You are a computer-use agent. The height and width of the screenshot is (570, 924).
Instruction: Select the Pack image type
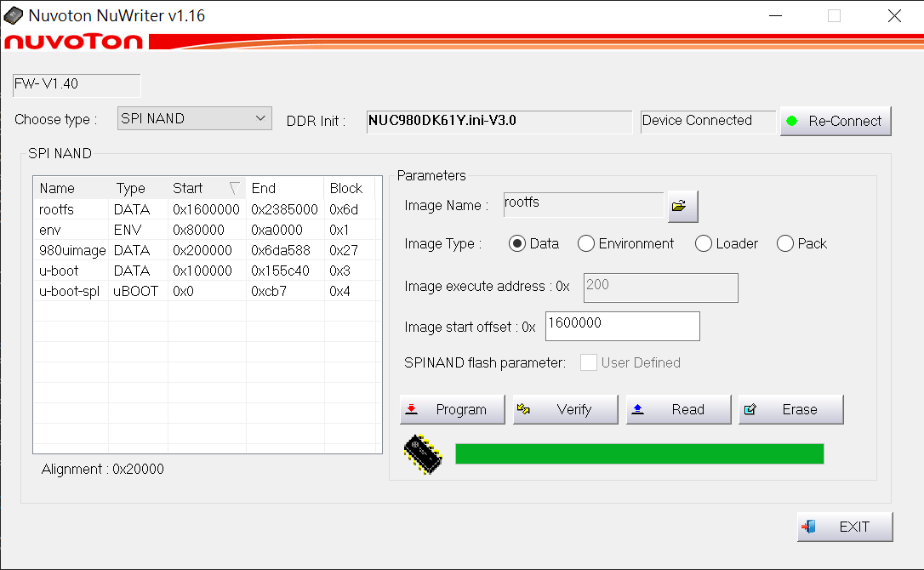click(784, 243)
